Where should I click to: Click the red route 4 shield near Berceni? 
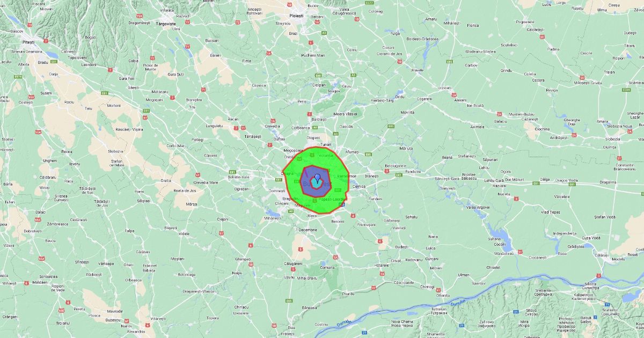[353, 216]
